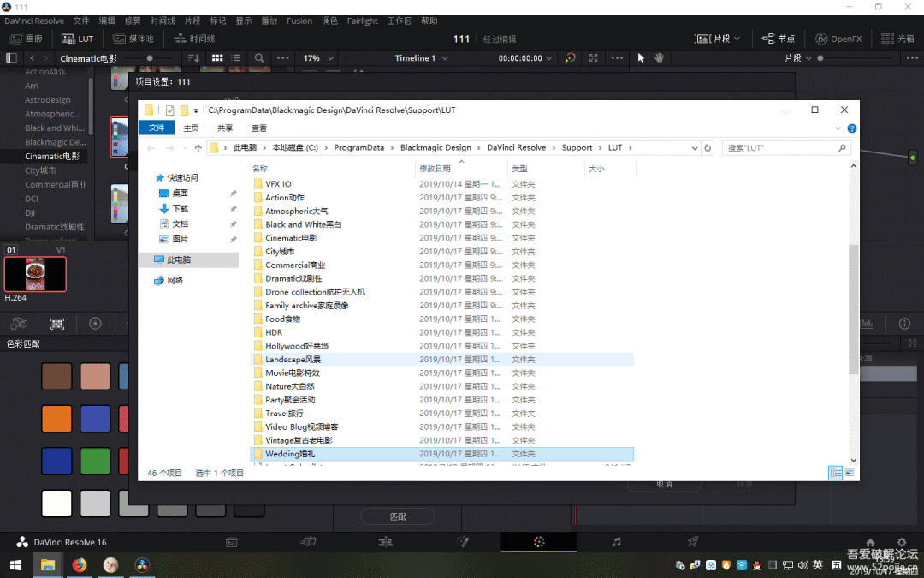Select the pointer arrow tool in viewer
The image size is (924, 578).
[641, 58]
